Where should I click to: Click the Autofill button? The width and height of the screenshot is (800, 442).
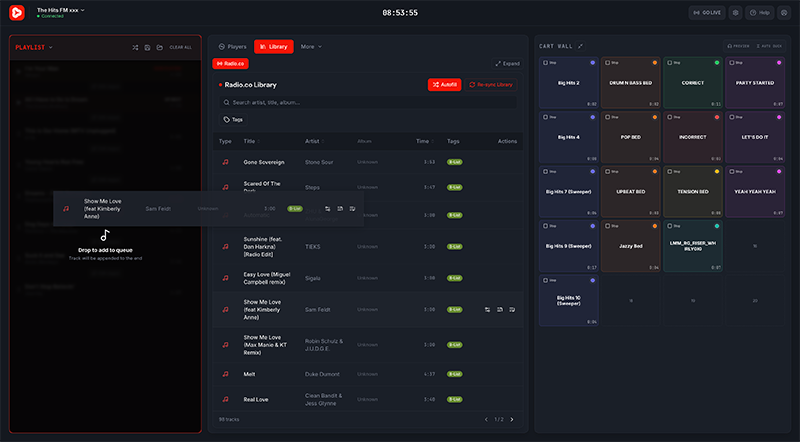point(444,85)
